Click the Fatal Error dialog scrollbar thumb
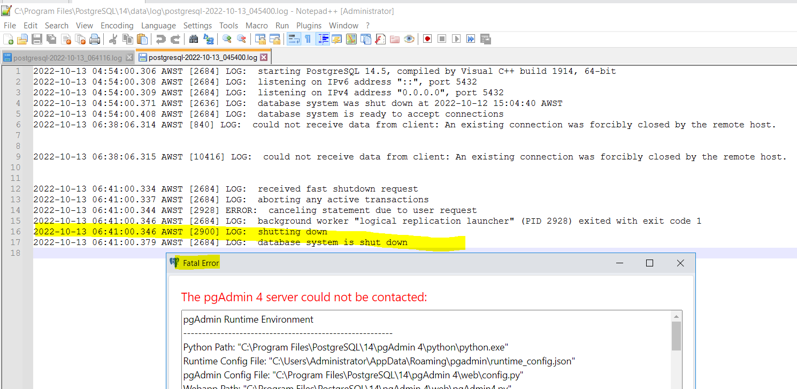Screen dimensions: 797x389 coord(677,336)
